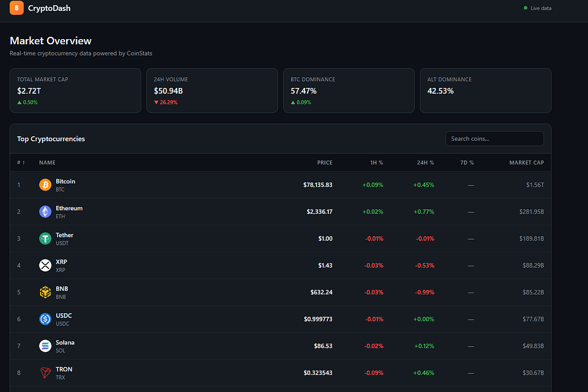Image resolution: width=588 pixels, height=392 pixels.
Task: Click the Solana coin icon
Action: 45,346
